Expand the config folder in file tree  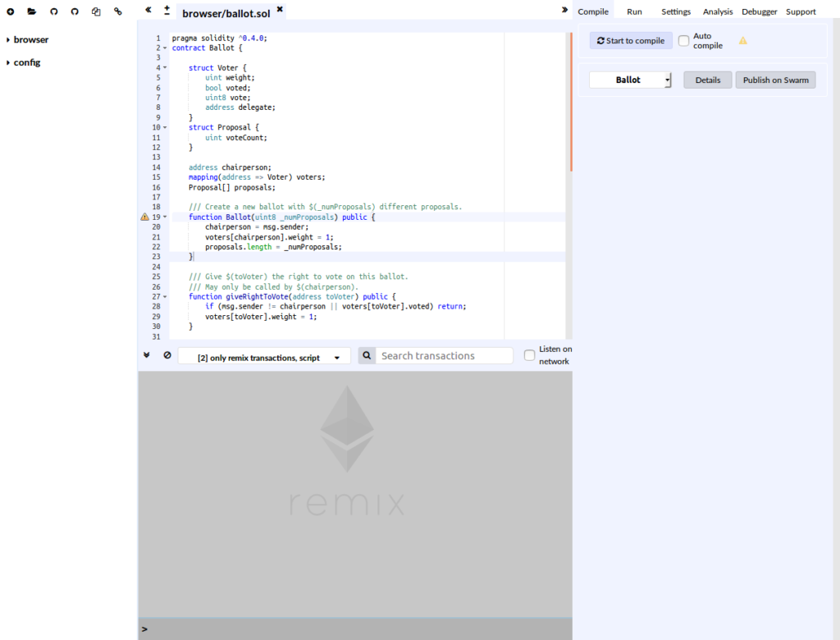(26, 62)
